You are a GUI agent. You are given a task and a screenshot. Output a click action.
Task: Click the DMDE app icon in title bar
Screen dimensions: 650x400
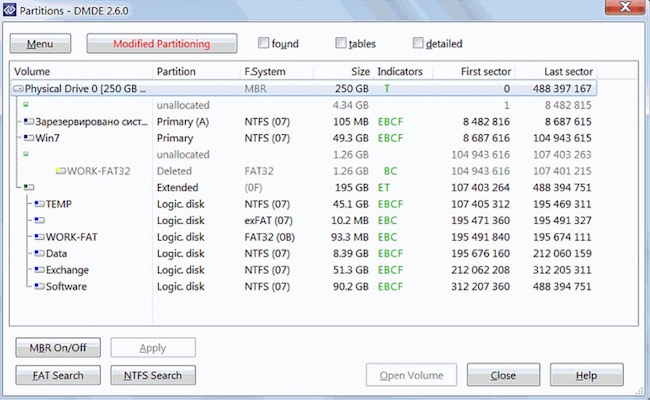[x=10, y=10]
